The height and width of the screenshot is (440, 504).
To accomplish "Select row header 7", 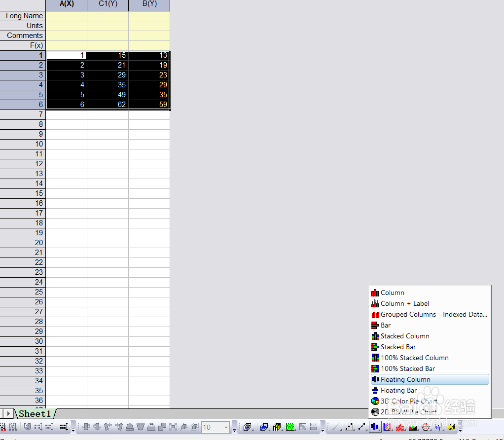I will point(23,114).
